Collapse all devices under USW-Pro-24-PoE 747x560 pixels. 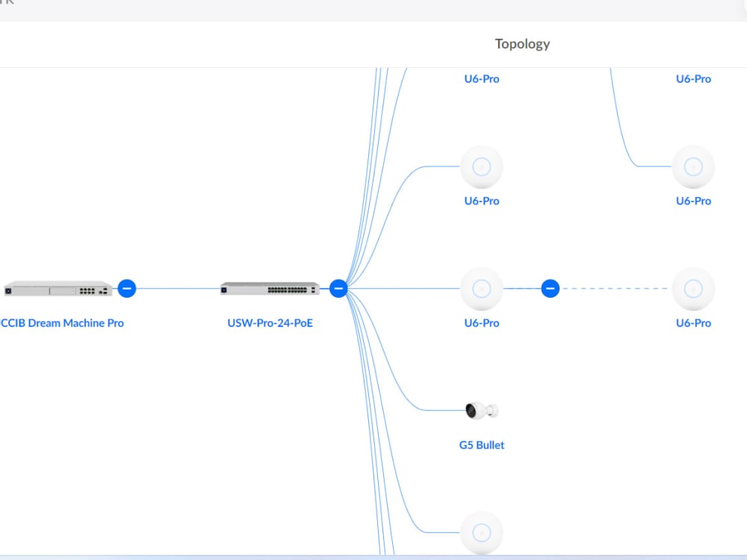338,288
